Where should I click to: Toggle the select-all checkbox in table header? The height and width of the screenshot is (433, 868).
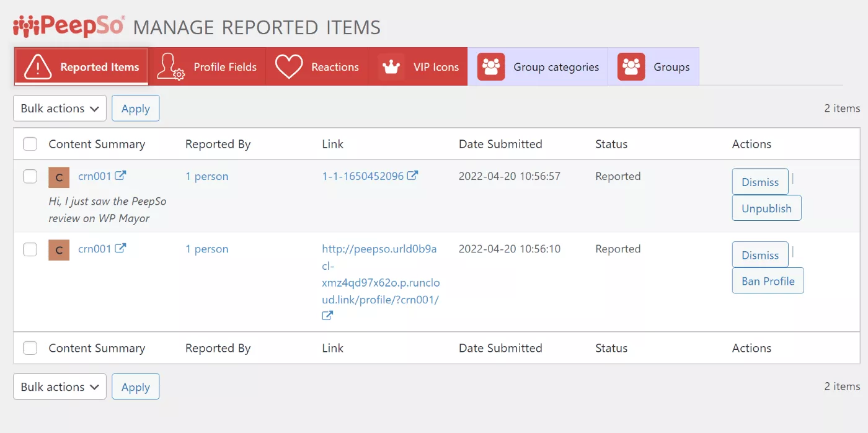pos(30,144)
